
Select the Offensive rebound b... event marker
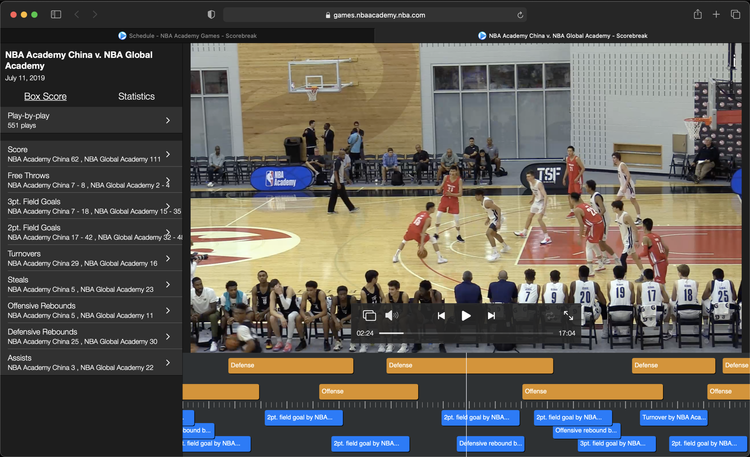[587, 430]
